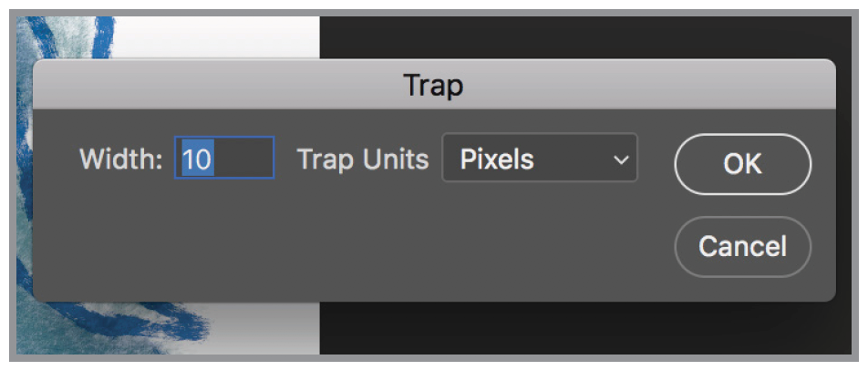
Task: Click empty dialog space below the Width field
Action: tap(224, 237)
